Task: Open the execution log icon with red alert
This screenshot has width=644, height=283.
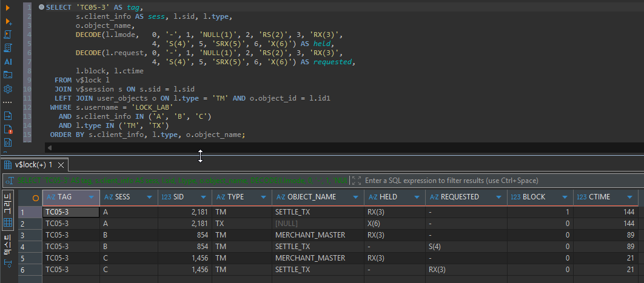Action: point(8,129)
